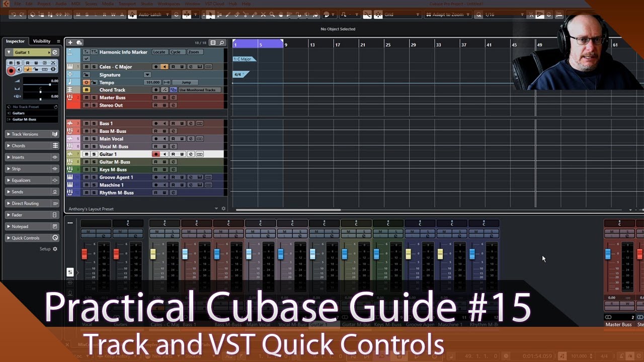Expand the Fader section in Inspector
Viewport: 644px width, 362px height.
click(8, 215)
